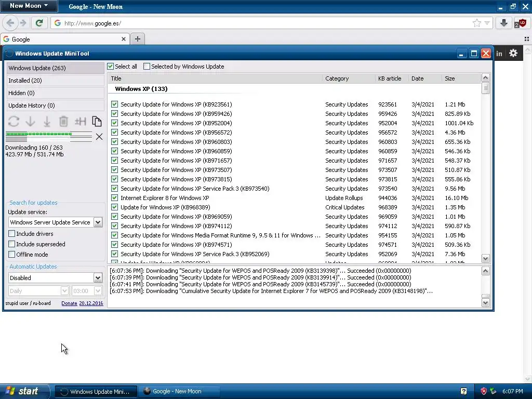Click the Google site icon in address bar
This screenshot has width=532, height=399.
(x=58, y=23)
